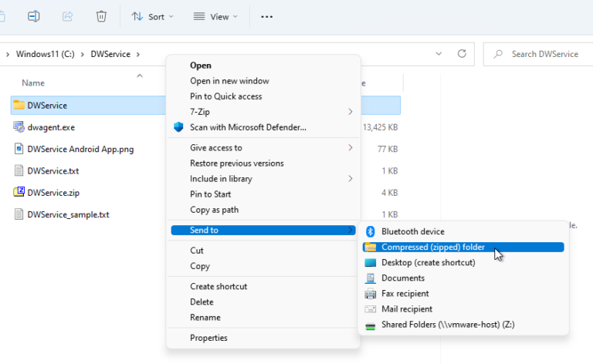The width and height of the screenshot is (593, 364).
Task: Click 13,425 KB size of dwagent.exe
Action: [380, 127]
